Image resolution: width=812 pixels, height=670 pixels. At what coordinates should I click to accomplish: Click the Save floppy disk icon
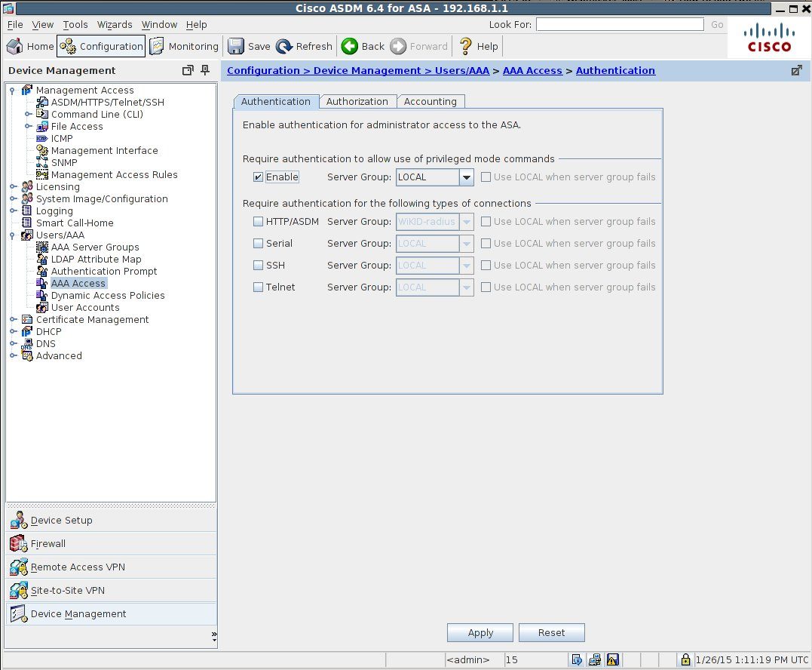click(x=236, y=47)
